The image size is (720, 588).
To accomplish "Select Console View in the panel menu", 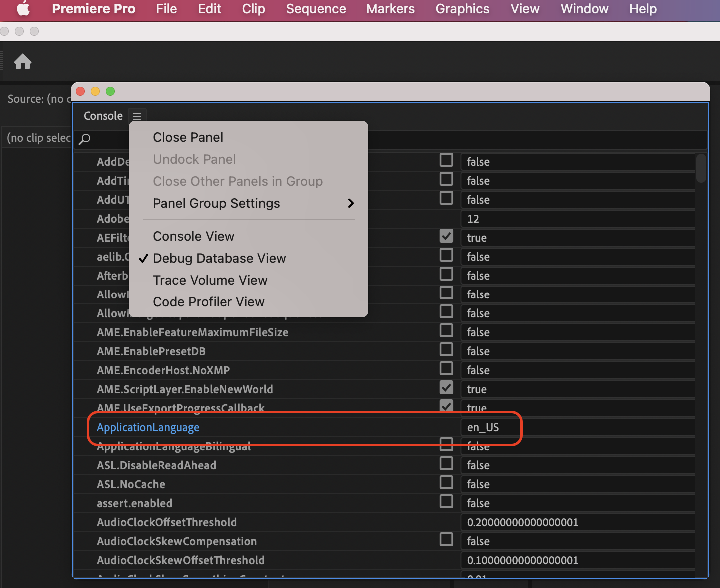I will pyautogui.click(x=194, y=236).
